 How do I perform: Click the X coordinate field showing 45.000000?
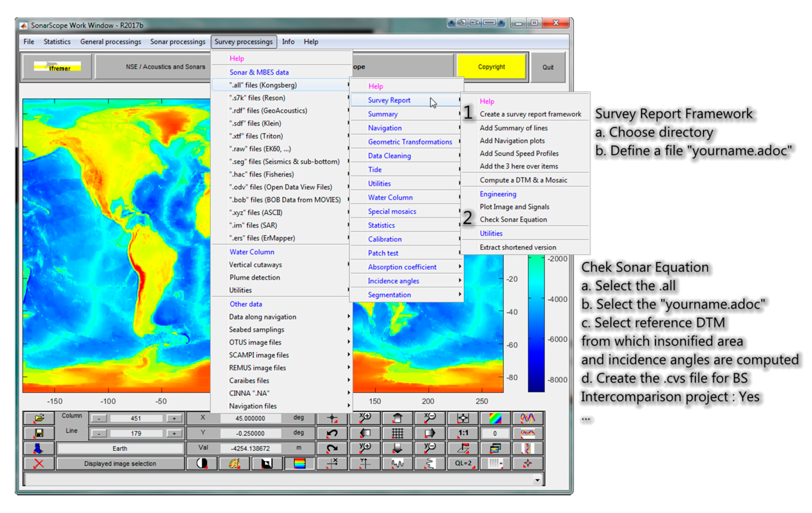pyautogui.click(x=250, y=418)
